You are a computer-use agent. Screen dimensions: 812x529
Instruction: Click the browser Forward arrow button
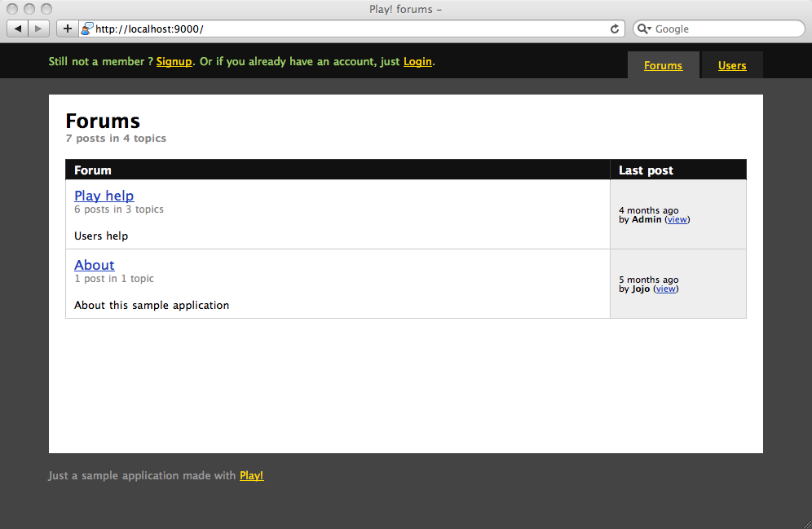[39, 29]
